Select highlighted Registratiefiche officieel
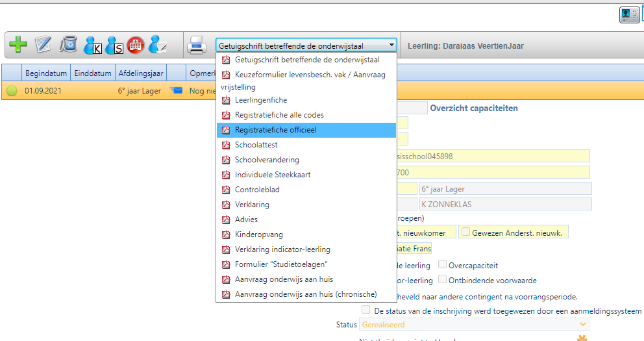644x341 pixels. pyautogui.click(x=306, y=131)
